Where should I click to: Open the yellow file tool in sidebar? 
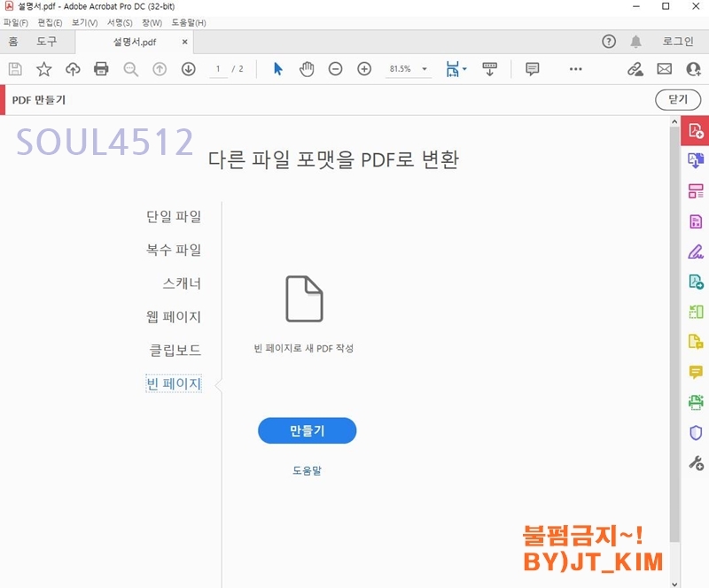pos(696,341)
